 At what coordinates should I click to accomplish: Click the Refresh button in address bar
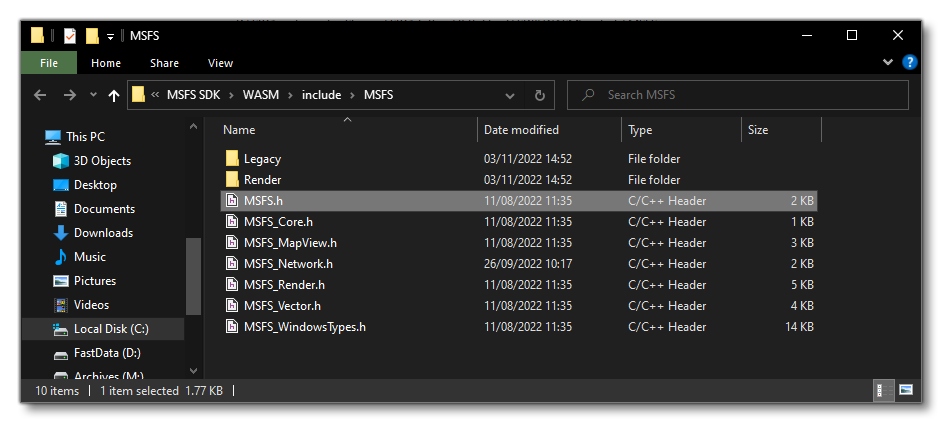pos(539,96)
